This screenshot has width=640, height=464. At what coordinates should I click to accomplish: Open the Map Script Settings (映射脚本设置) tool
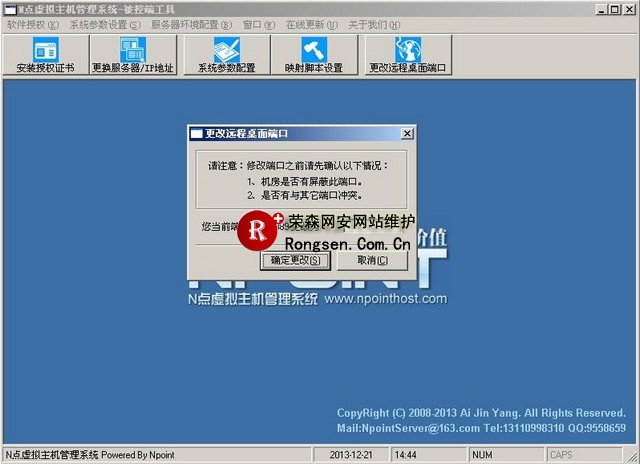(x=313, y=49)
